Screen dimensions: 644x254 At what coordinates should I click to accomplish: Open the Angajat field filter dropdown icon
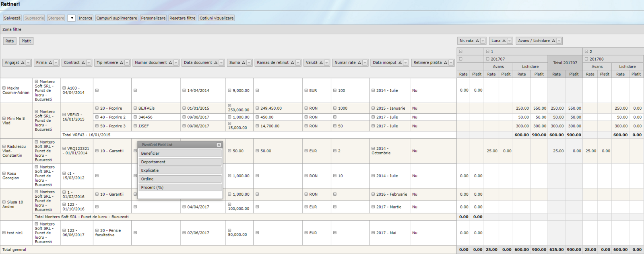[28, 63]
